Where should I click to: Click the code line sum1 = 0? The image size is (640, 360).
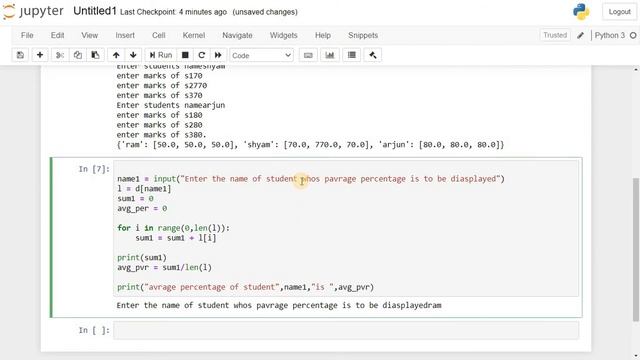(135, 198)
